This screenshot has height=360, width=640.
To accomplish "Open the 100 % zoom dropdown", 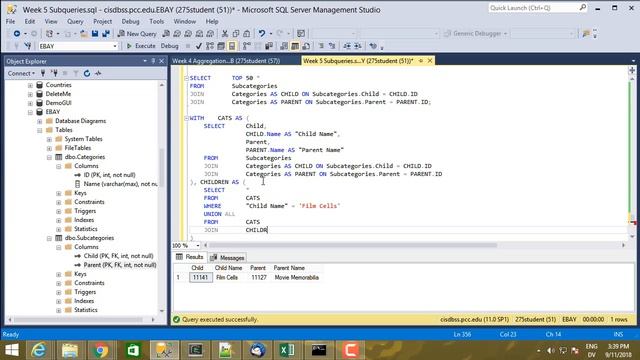I will pos(198,245).
